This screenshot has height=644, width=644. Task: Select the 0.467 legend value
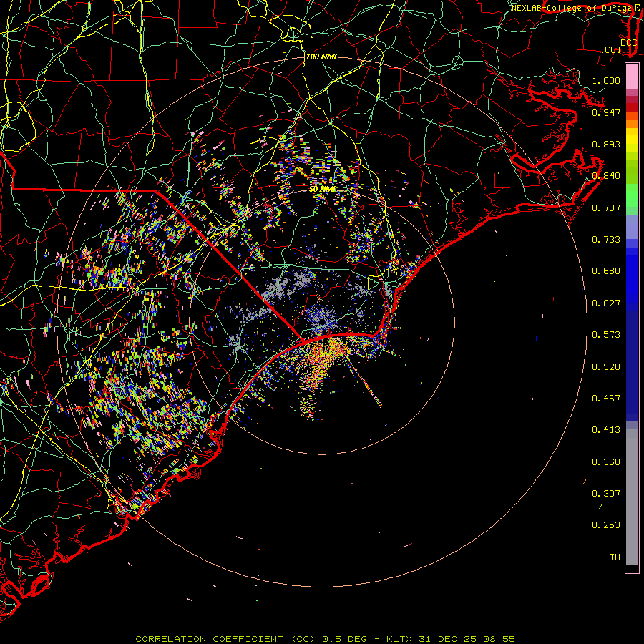[x=606, y=399]
